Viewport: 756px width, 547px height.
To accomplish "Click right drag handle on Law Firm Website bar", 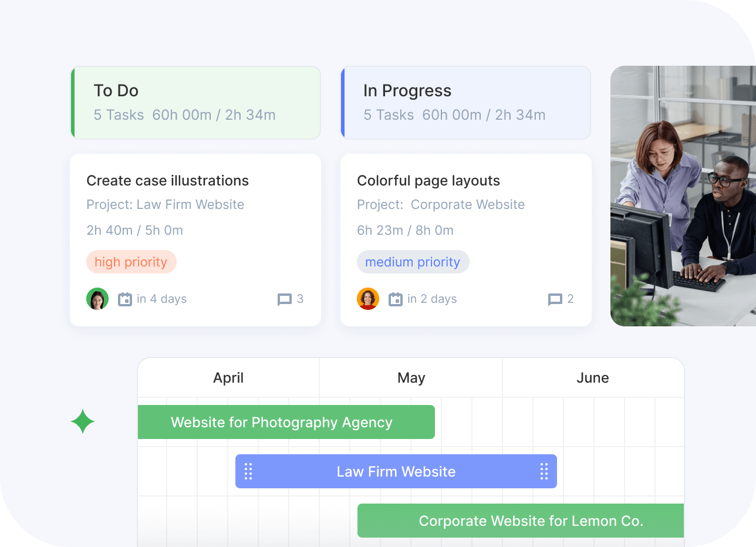I will pos(544,471).
